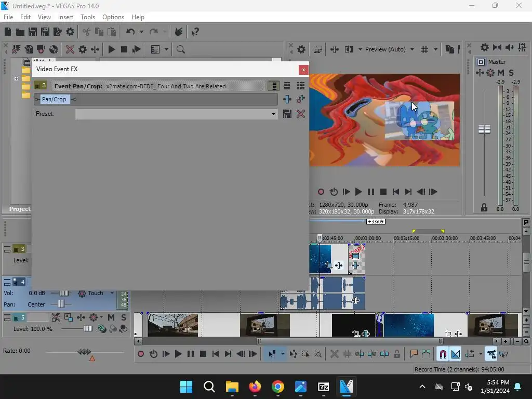Open the Normal Edit Tool dropdown arrow
532x399 pixels.
coord(283,354)
